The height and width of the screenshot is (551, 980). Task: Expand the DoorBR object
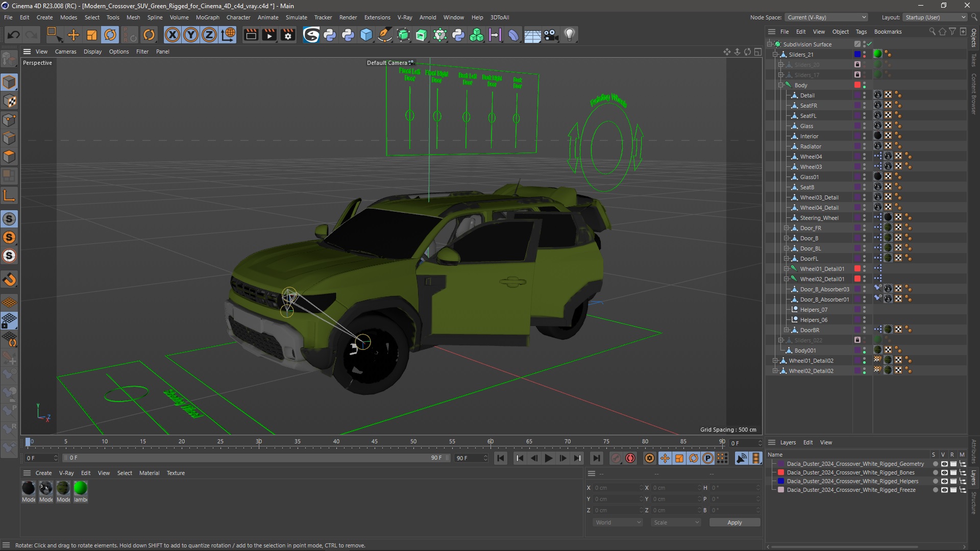click(x=787, y=330)
